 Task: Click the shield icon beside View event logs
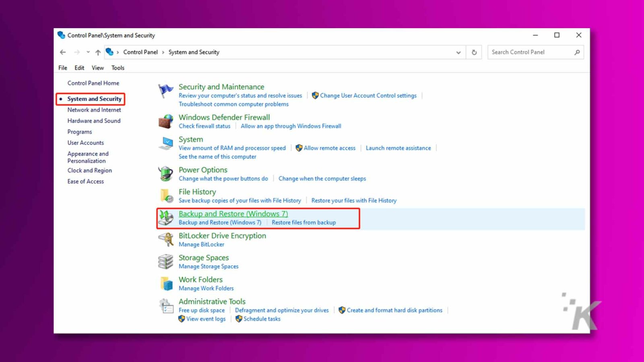tap(182, 319)
